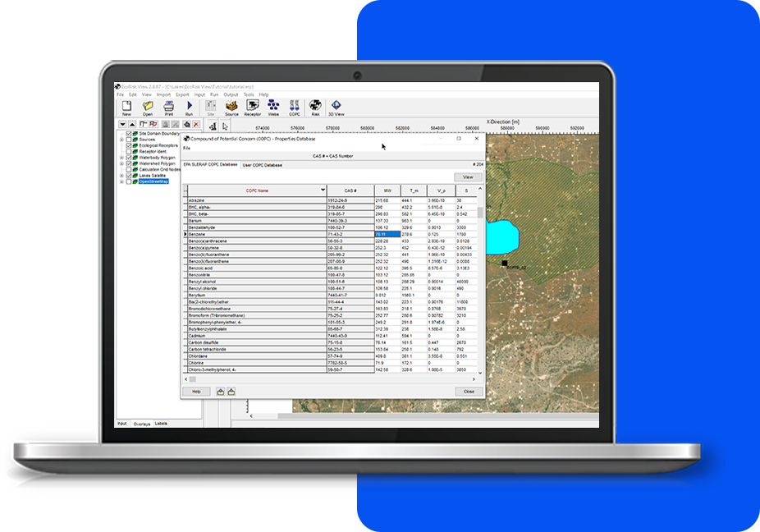The height and width of the screenshot is (532, 760).
Task: Open a project with the Open icon
Action: [x=148, y=107]
